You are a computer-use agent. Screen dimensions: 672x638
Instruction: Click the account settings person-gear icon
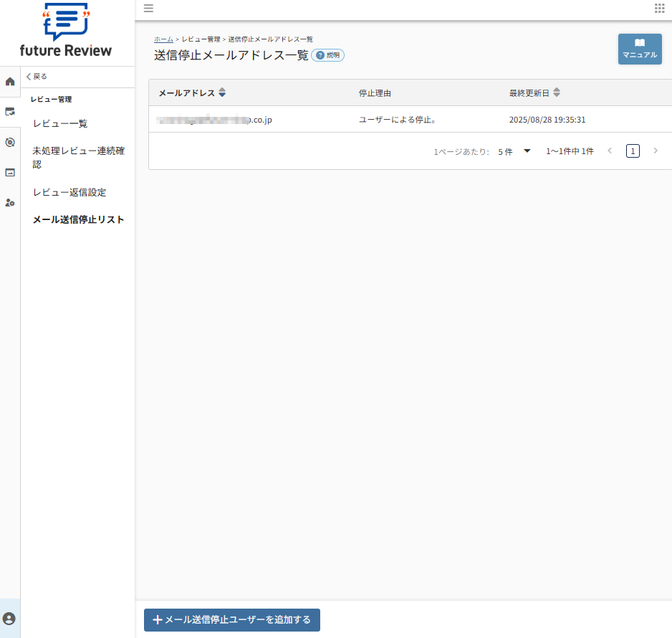coord(9,203)
